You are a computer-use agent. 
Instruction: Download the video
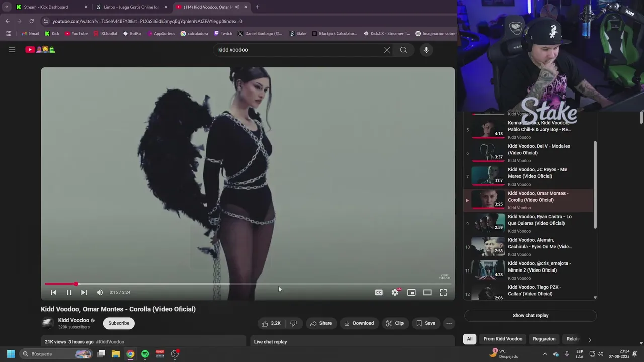pyautogui.click(x=359, y=323)
